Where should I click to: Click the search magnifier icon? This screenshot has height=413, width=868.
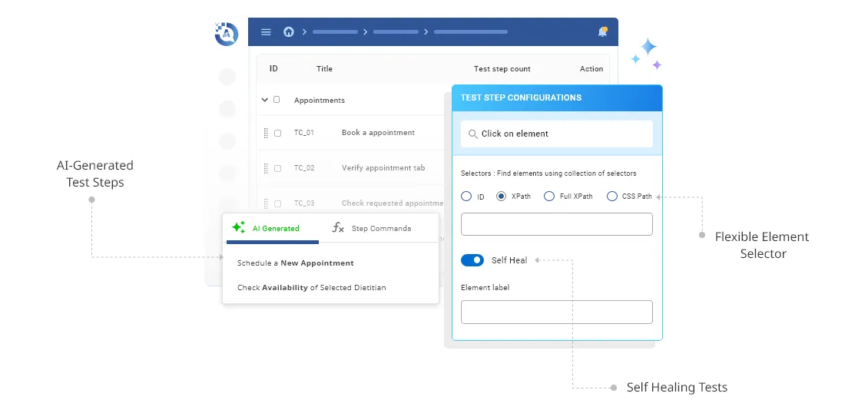(x=472, y=134)
